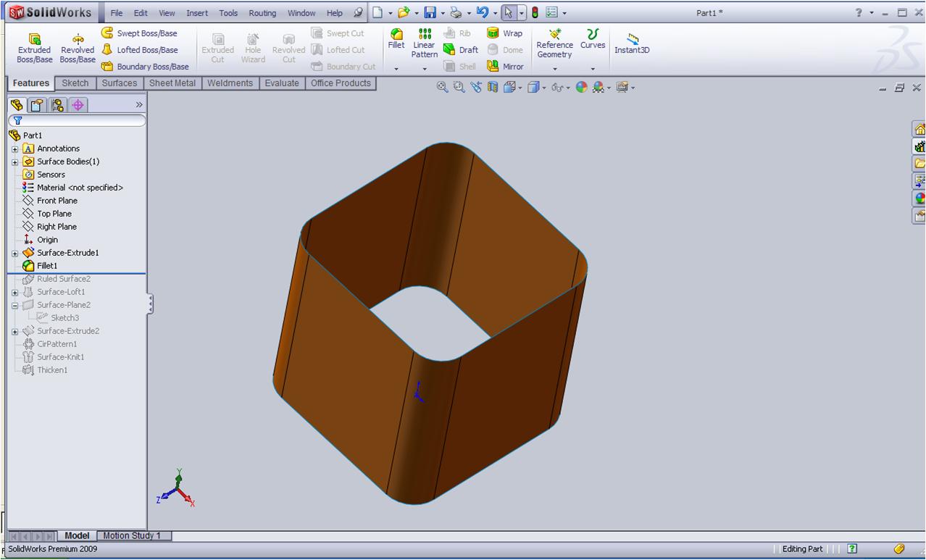
Task: Expand the manager pane tabs chevron
Action: [139, 105]
